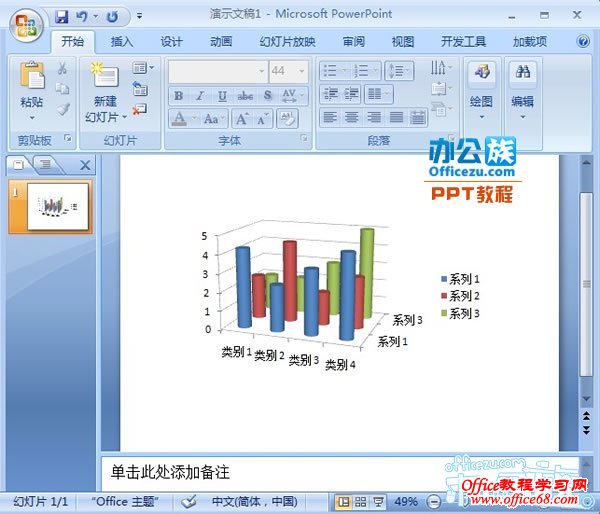Image resolution: width=600 pixels, height=514 pixels.
Task: Copy selection with the Copy icon
Action: pyautogui.click(x=62, y=89)
